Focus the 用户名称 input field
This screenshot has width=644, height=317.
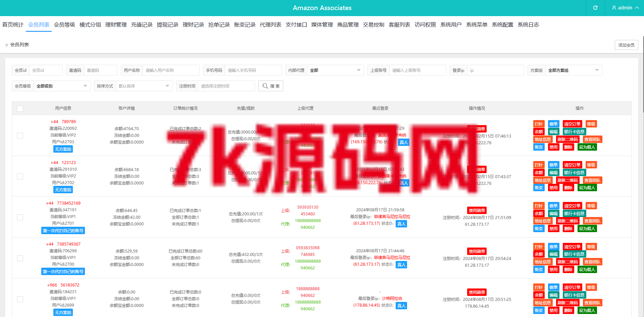[x=171, y=70]
